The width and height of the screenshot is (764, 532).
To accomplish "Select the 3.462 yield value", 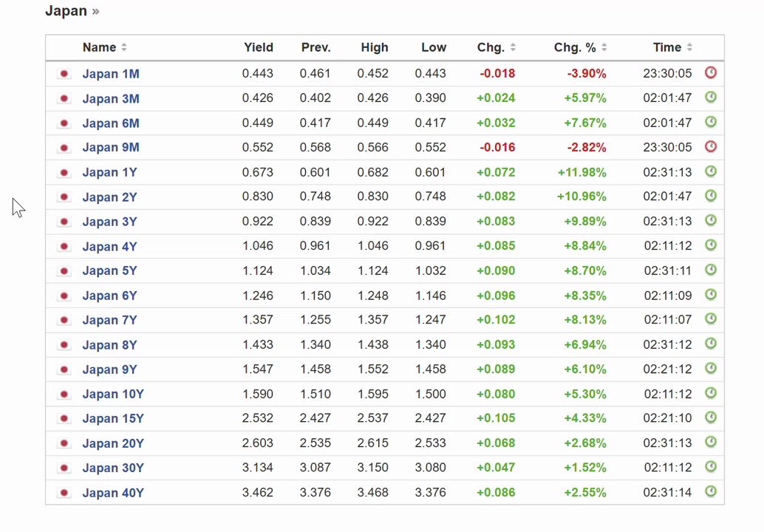I will [x=258, y=492].
